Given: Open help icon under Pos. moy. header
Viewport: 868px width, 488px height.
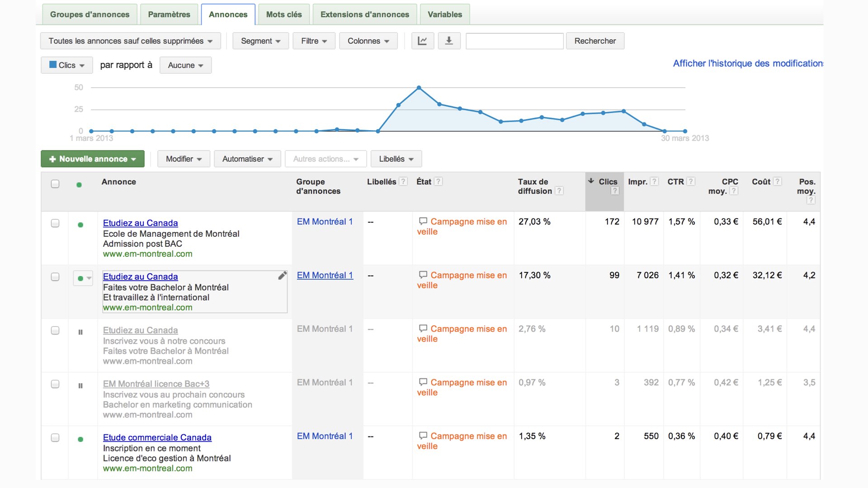Looking at the screenshot, I should coord(811,200).
